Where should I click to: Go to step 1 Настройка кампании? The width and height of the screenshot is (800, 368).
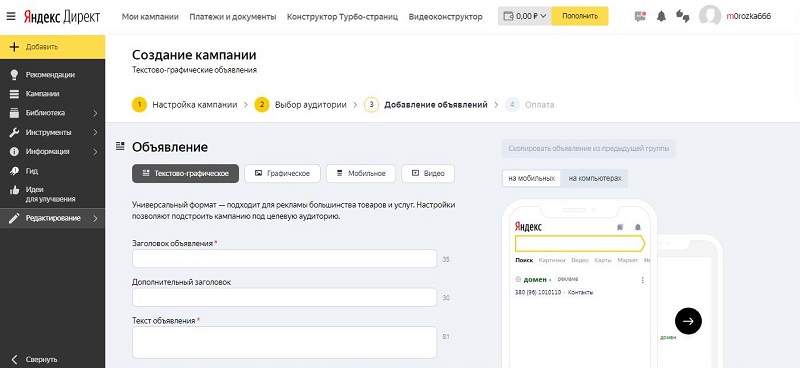185,105
